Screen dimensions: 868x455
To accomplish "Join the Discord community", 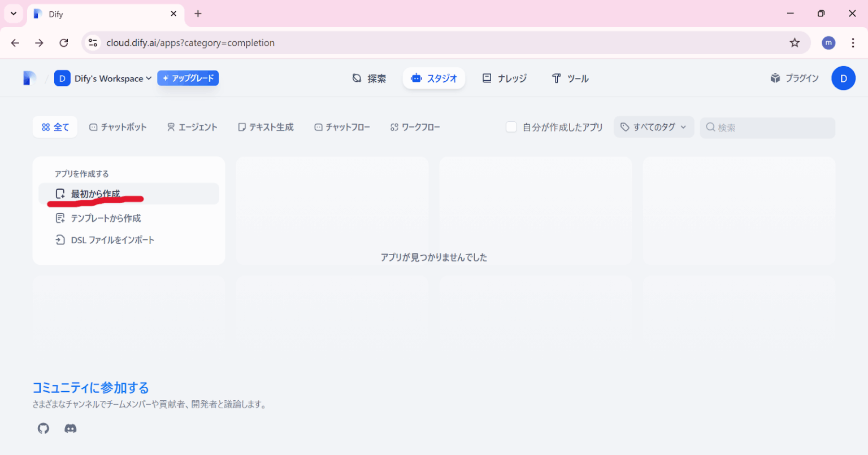I will tap(71, 428).
